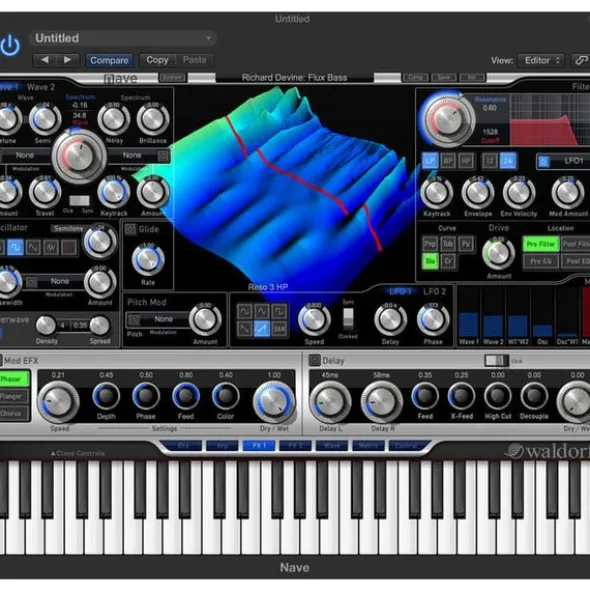The height and width of the screenshot is (591, 590).
Task: Click the Drive Amount knob
Action: (498, 253)
